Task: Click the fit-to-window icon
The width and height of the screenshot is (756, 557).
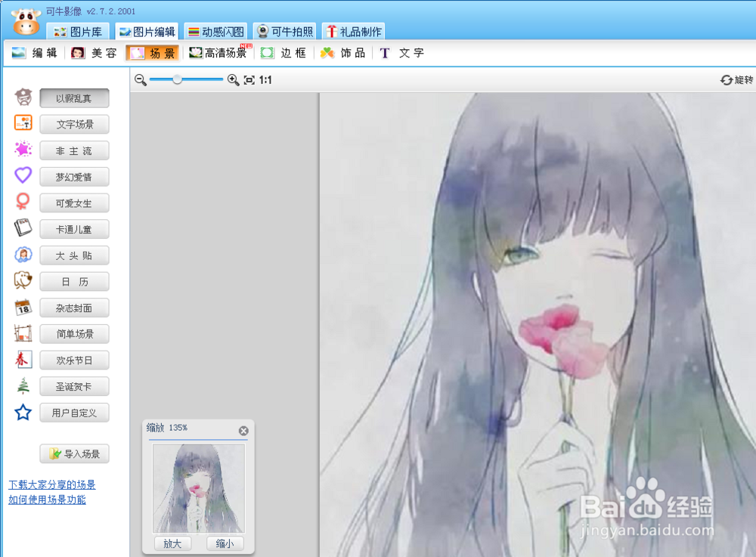Action: 249,80
